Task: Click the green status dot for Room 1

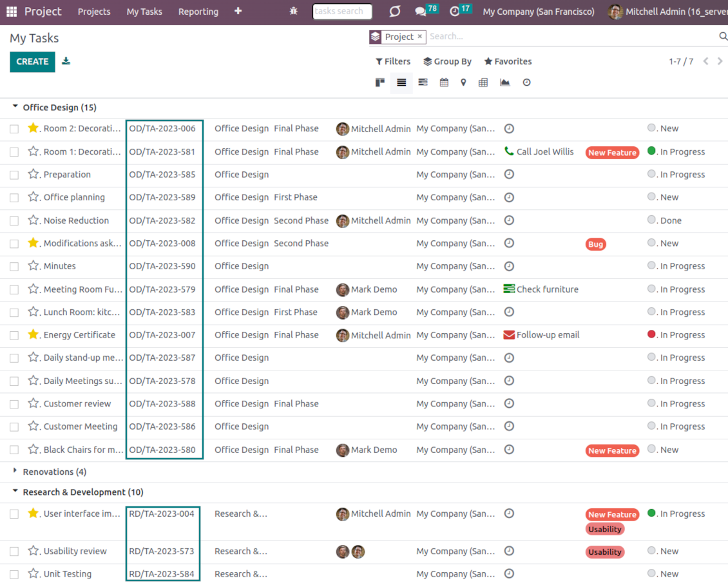Action: point(651,151)
